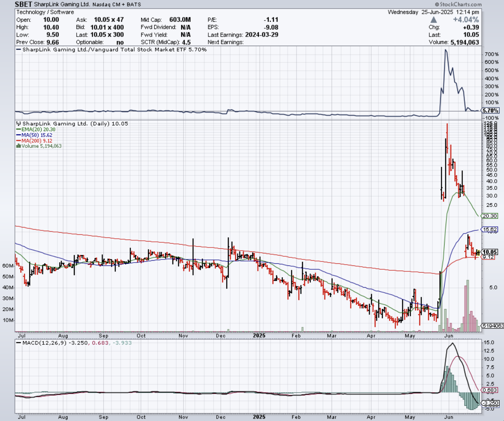Click the 5.70% relative strength axis tag

pos(490,111)
